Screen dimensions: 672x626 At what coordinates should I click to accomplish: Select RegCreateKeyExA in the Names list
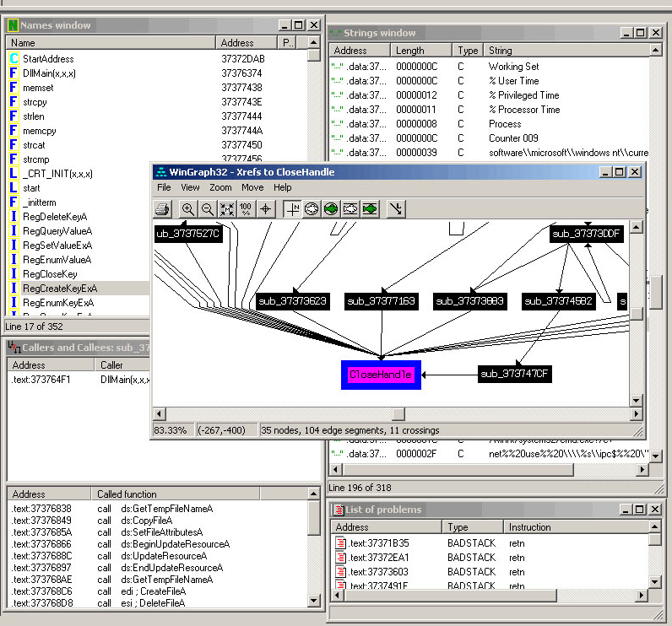tap(59, 289)
